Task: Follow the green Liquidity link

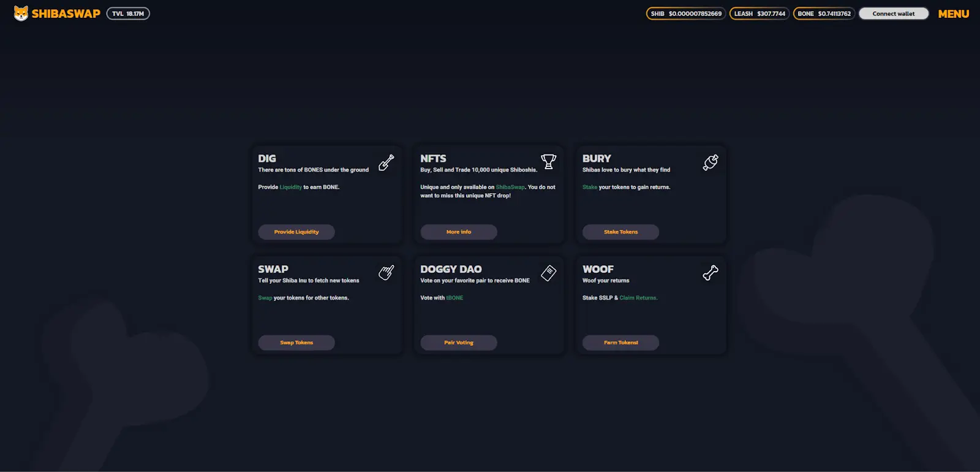Action: [291, 187]
